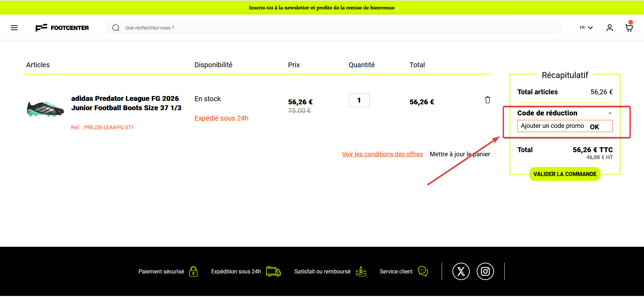Click the crossed-out price 75.00 €
Viewport: 644px width, 297px height.
click(300, 111)
